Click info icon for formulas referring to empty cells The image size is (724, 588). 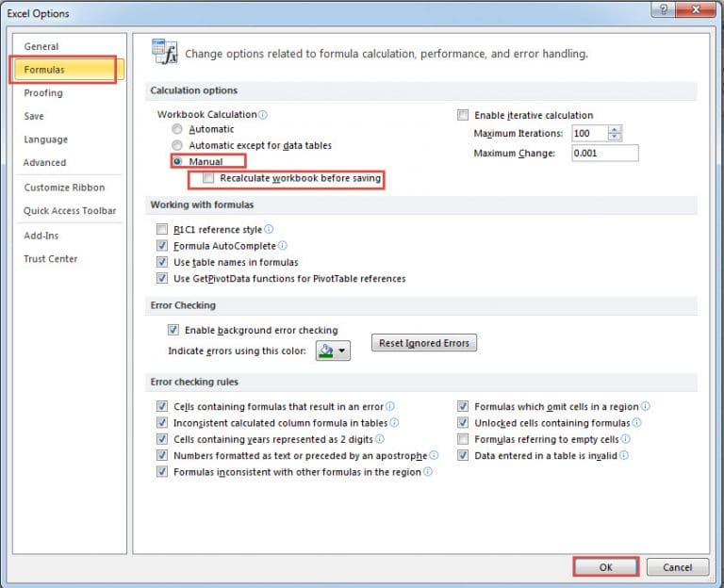(626, 439)
